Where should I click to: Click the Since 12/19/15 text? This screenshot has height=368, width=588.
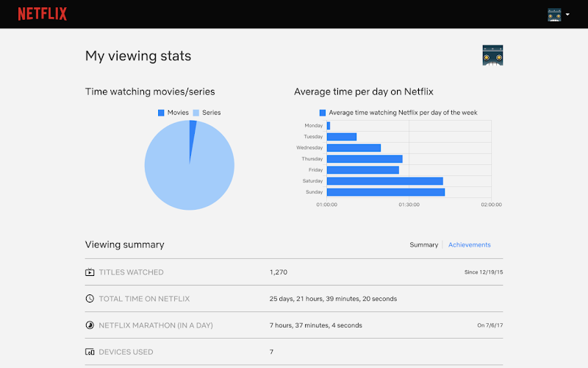[x=484, y=272]
